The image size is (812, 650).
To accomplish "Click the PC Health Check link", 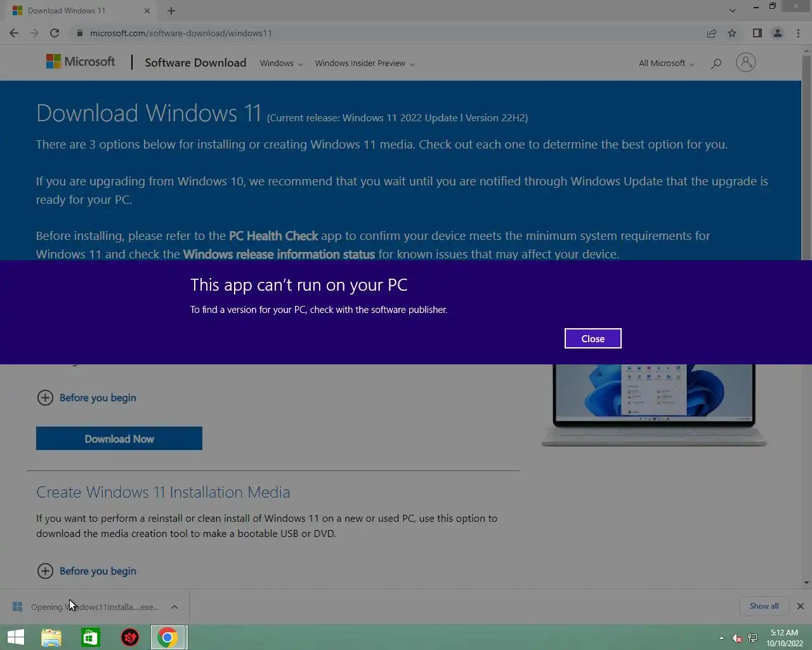I will point(273,235).
